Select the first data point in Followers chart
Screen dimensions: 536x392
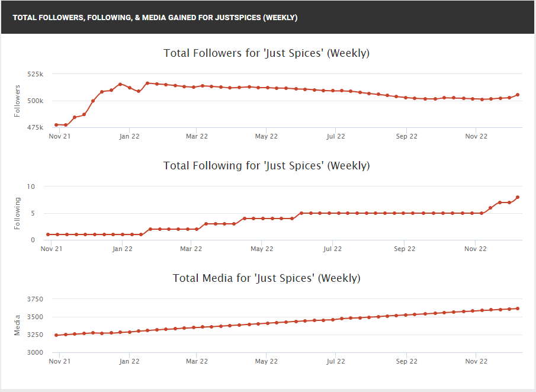tap(56, 125)
